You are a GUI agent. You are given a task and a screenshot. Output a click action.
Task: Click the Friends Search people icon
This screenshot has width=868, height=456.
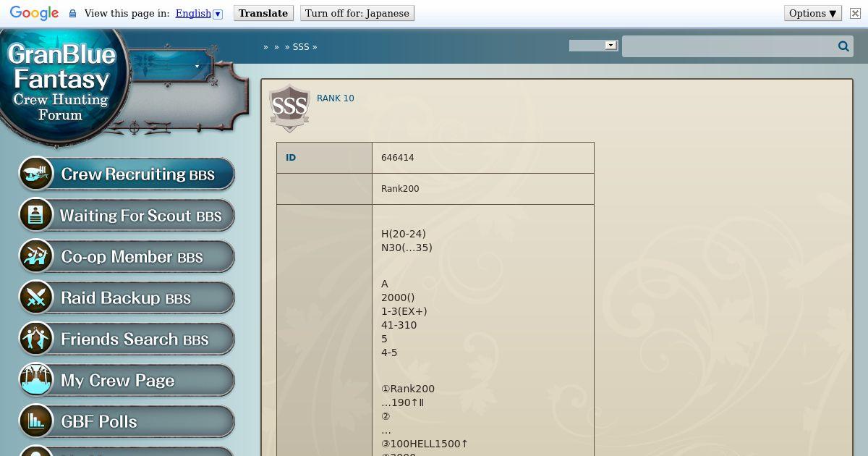tap(36, 339)
